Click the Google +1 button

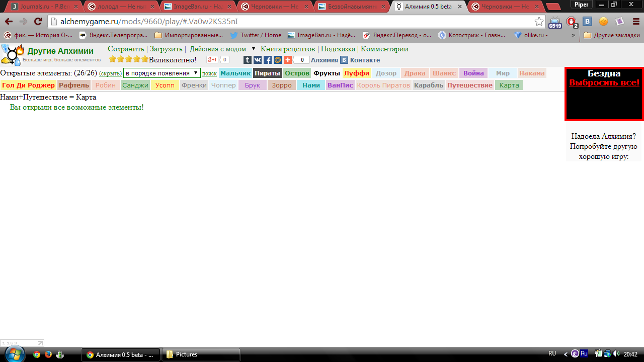coord(212,60)
